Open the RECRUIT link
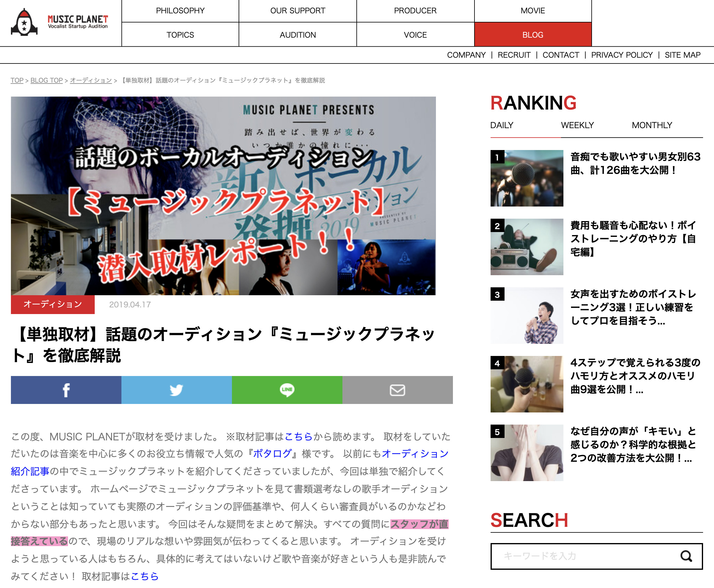714x588 pixels. click(x=514, y=55)
